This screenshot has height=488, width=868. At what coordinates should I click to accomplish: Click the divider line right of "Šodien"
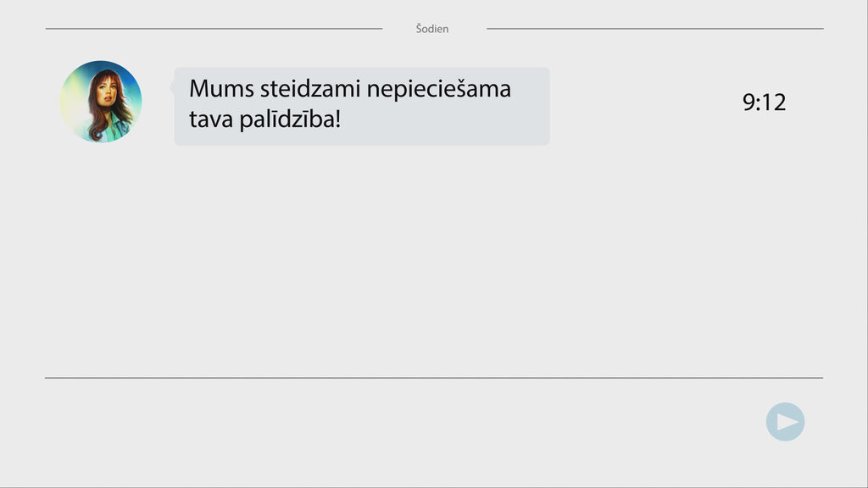tap(654, 29)
